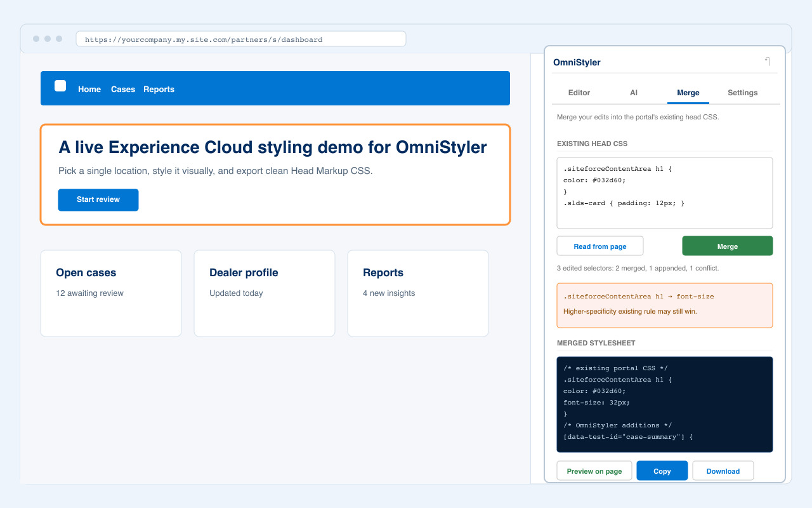Open Reports in the blue navigation bar

[159, 90]
